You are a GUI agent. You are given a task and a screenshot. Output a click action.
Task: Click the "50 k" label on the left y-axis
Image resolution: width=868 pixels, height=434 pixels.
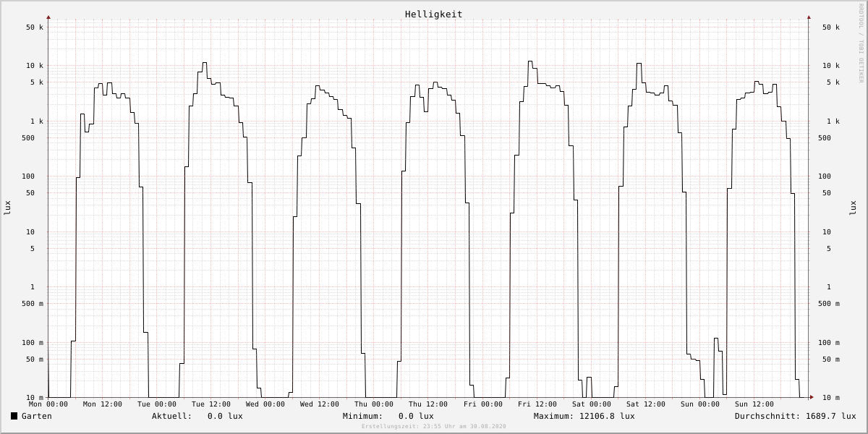pyautogui.click(x=35, y=27)
